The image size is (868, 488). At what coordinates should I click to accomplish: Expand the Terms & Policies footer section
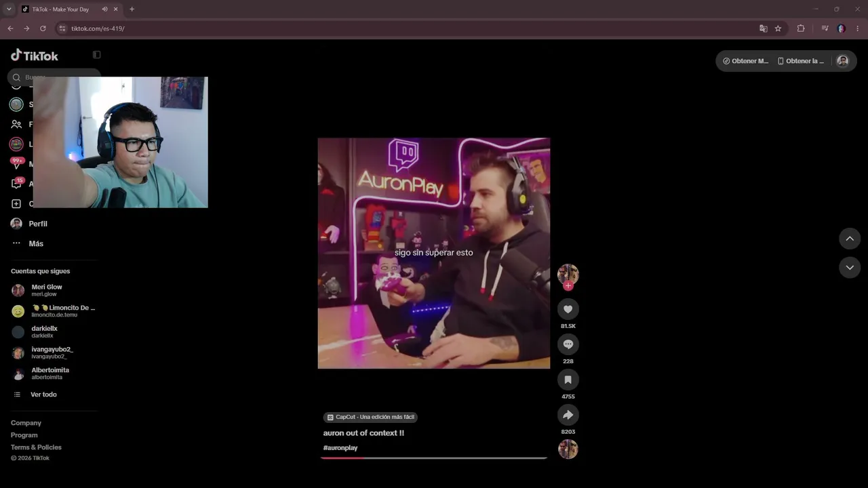(x=36, y=447)
